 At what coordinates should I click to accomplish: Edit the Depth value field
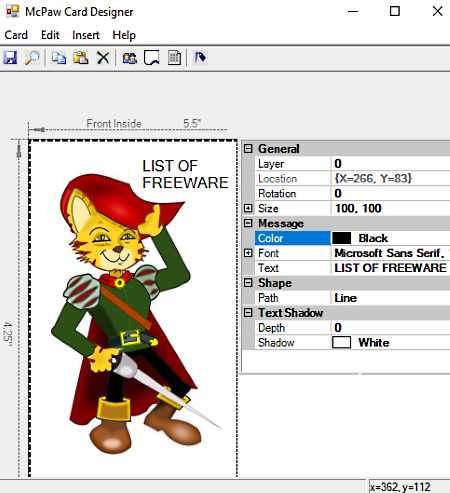point(391,328)
